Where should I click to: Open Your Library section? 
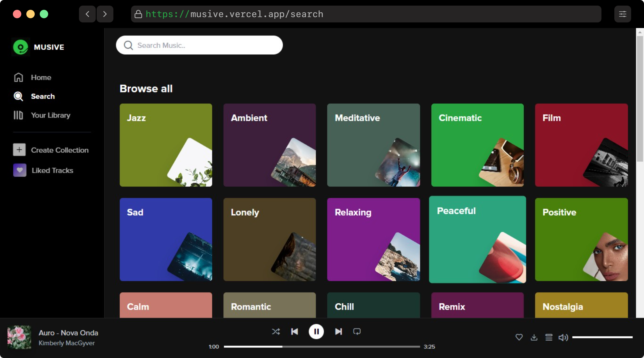[x=50, y=115]
